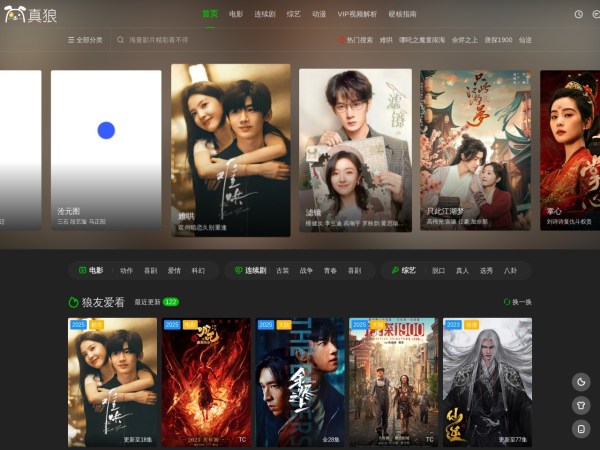Toggle dark mode moon button
Viewport: 600px width, 450px height.
581,381
